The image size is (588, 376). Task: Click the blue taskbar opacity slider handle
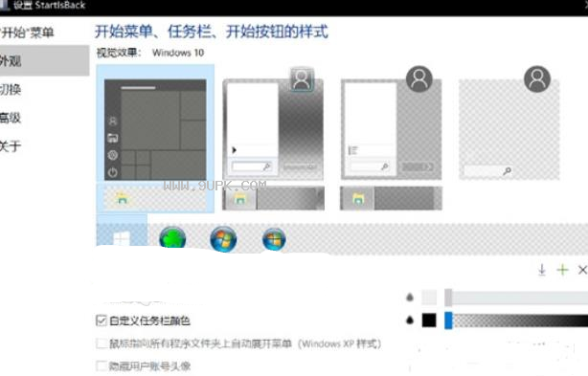[x=448, y=321]
